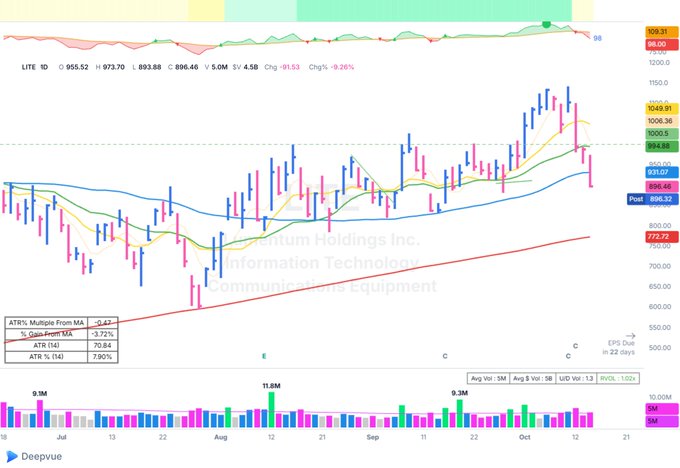Select the Chg -91.53 value
This screenshot has height=468, width=680.
(x=282, y=67)
